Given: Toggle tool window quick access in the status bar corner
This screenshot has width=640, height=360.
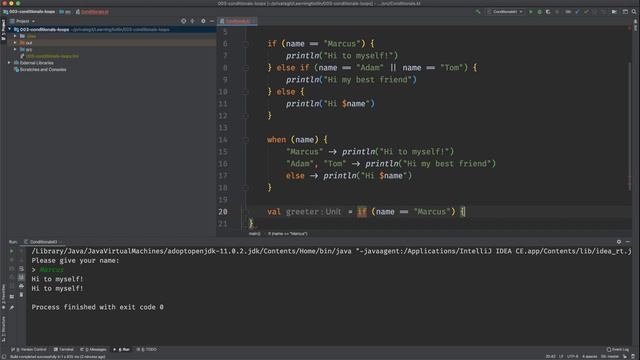Looking at the screenshot, I should 4,356.
